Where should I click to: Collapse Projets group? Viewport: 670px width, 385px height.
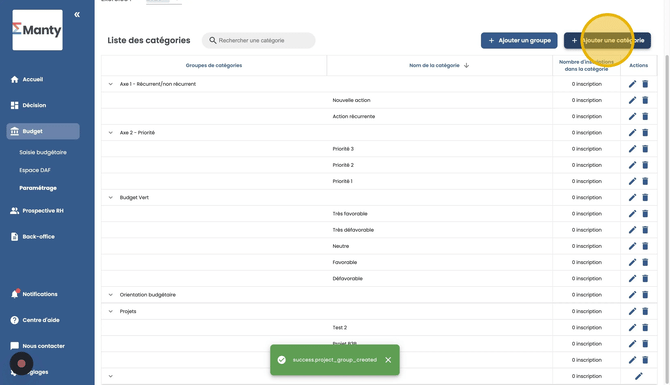(111, 312)
